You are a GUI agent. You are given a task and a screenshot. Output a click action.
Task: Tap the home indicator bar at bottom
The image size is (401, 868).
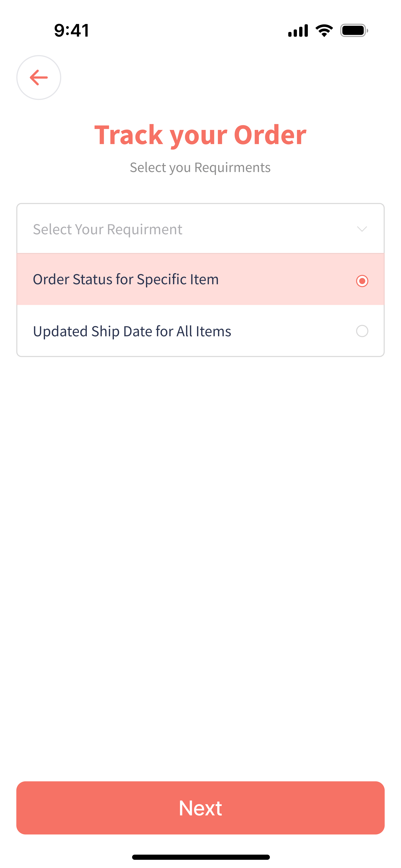(201, 857)
